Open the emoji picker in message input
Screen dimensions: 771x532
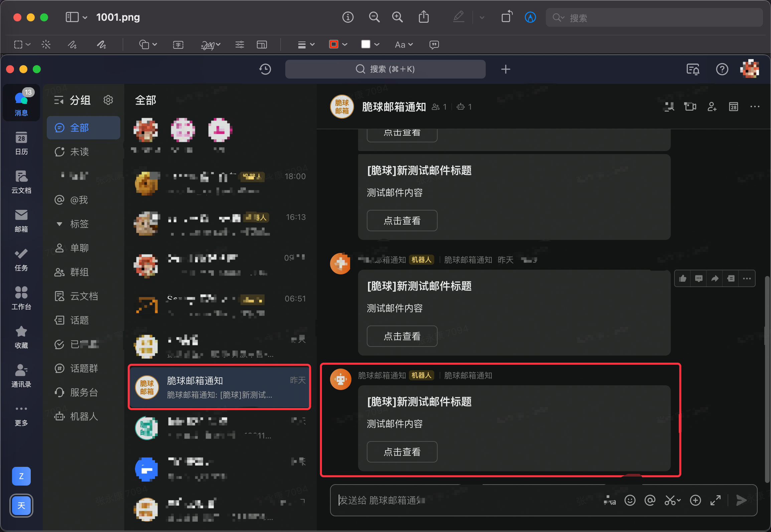[x=630, y=500]
